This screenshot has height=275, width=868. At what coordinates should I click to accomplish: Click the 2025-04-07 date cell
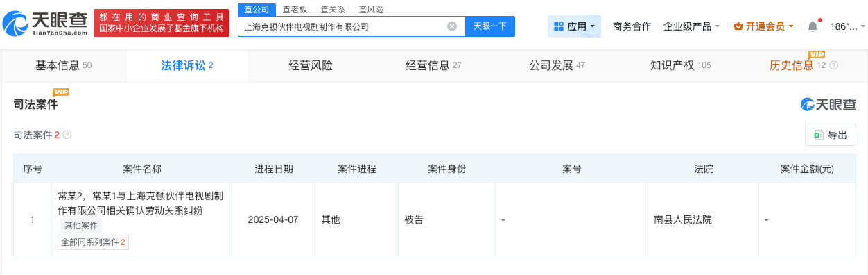pos(273,219)
